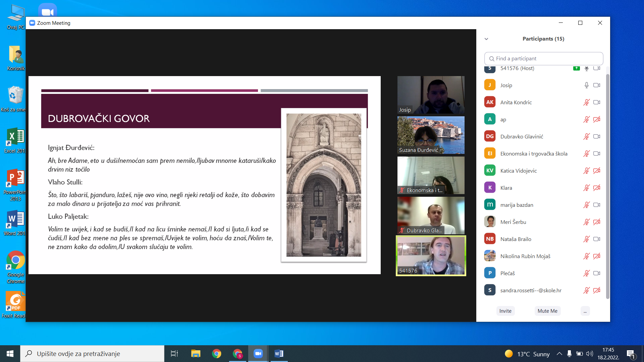Image resolution: width=644 pixels, height=362 pixels.
Task: Select Dubravko Gla... video thumbnail
Action: pyautogui.click(x=431, y=216)
